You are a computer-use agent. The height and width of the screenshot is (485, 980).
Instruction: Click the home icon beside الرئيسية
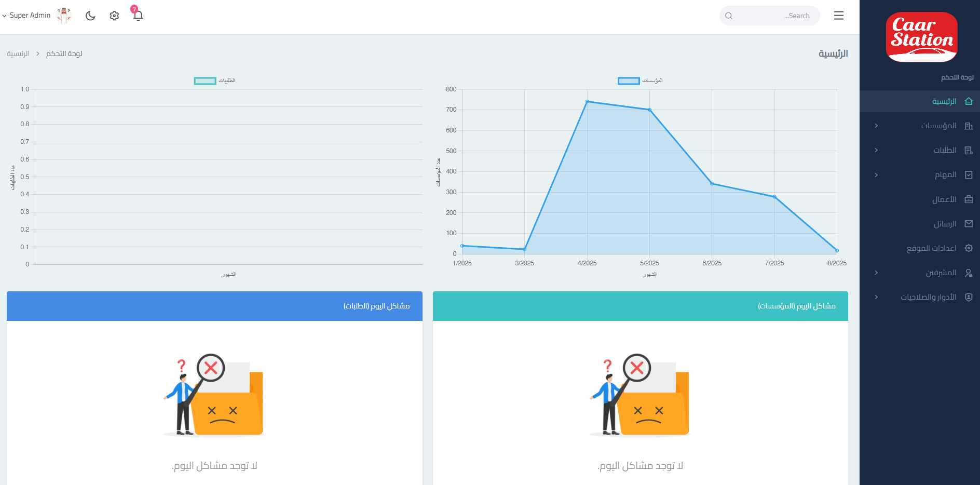tap(968, 101)
